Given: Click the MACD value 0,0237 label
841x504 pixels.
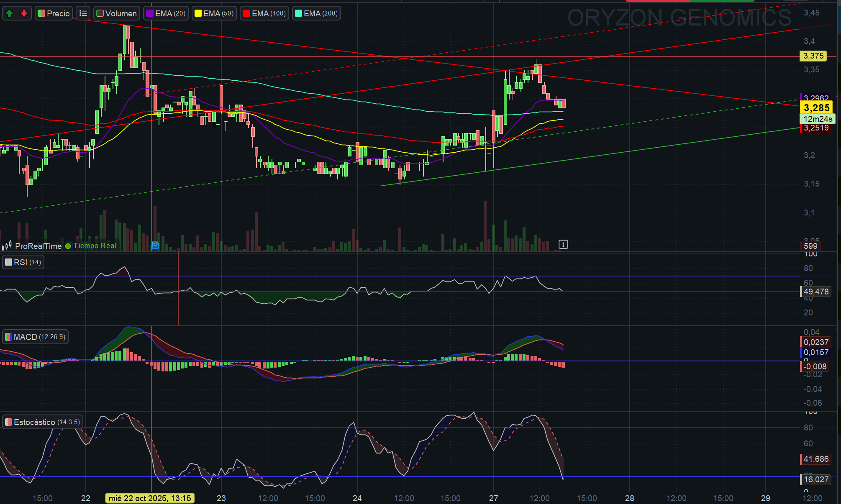Looking at the screenshot, I should tap(815, 342).
